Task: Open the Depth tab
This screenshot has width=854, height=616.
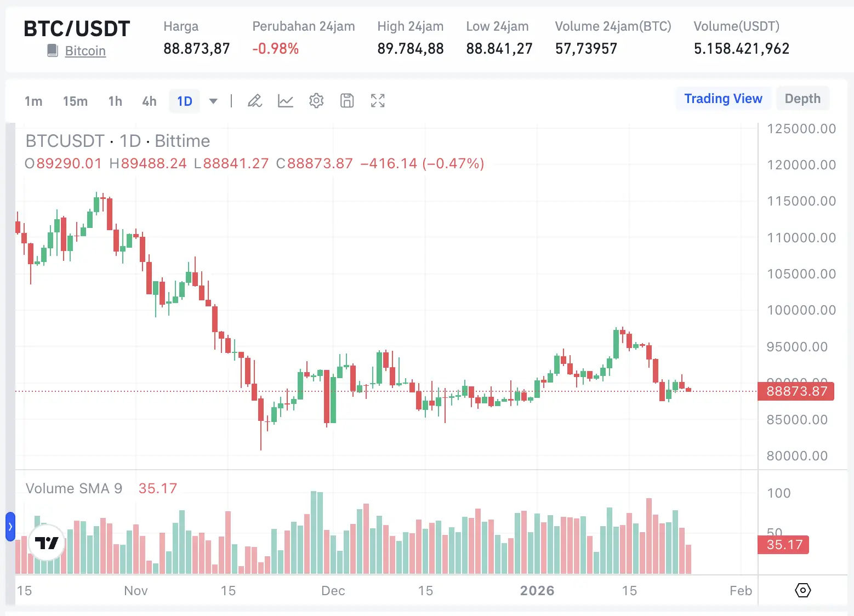Action: 802,99
